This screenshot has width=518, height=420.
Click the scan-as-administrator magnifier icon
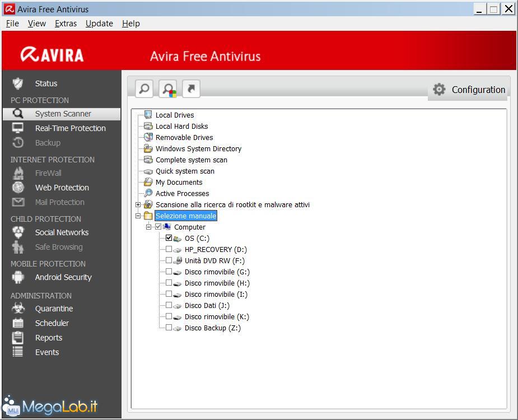click(168, 89)
